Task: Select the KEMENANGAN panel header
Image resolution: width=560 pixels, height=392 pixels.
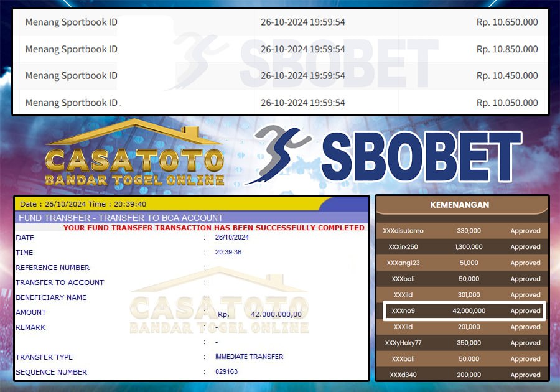Action: coord(459,204)
